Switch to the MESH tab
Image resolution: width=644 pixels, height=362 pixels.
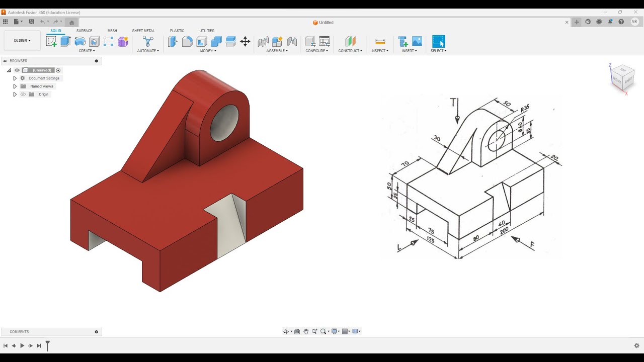[x=112, y=31]
